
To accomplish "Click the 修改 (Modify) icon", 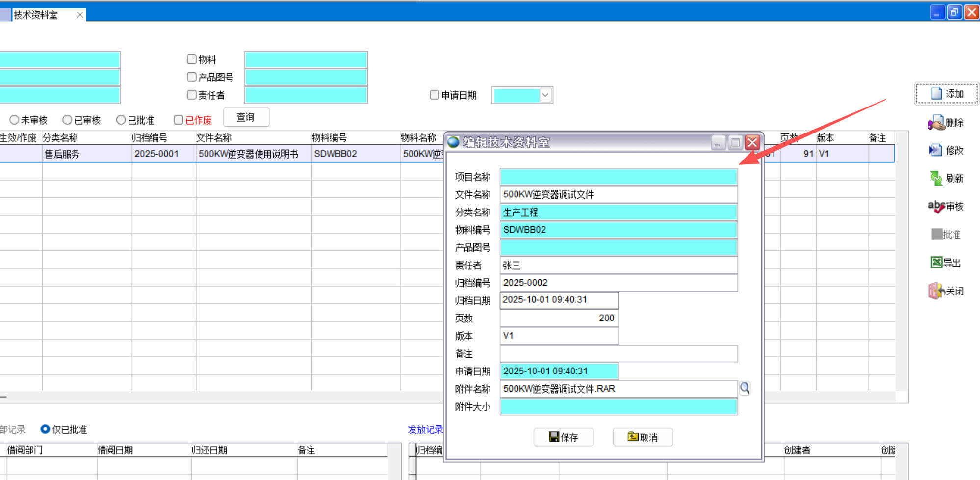I will (935, 150).
